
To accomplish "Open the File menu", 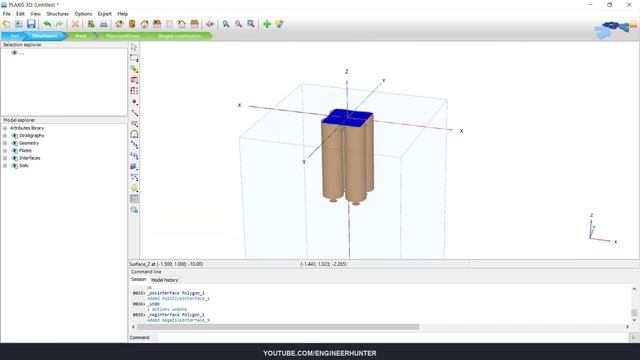I will click(7, 13).
